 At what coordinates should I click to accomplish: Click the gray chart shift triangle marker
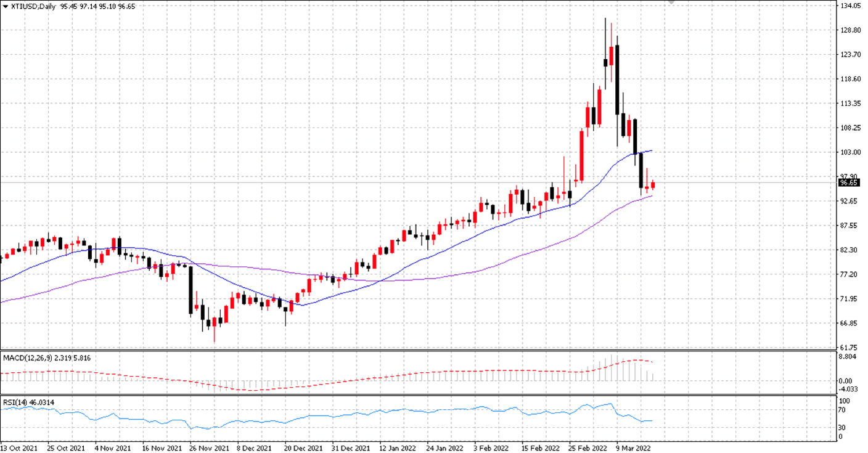(671, 2)
